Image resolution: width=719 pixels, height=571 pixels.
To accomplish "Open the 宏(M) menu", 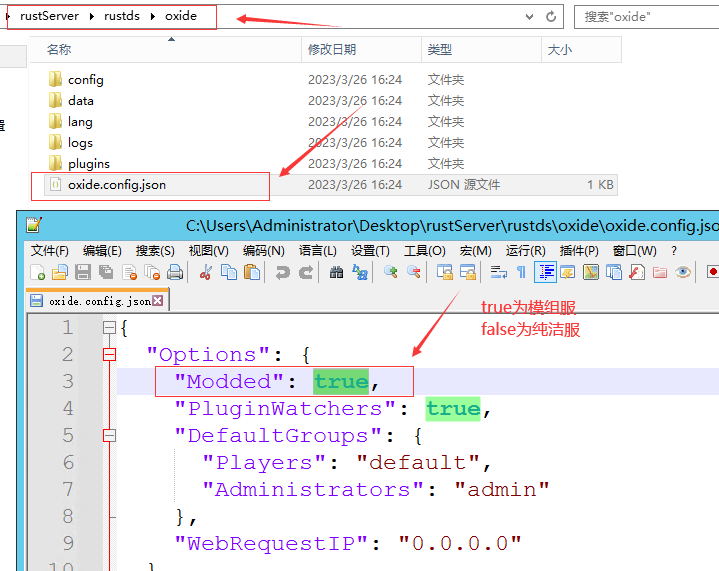I will 476,251.
